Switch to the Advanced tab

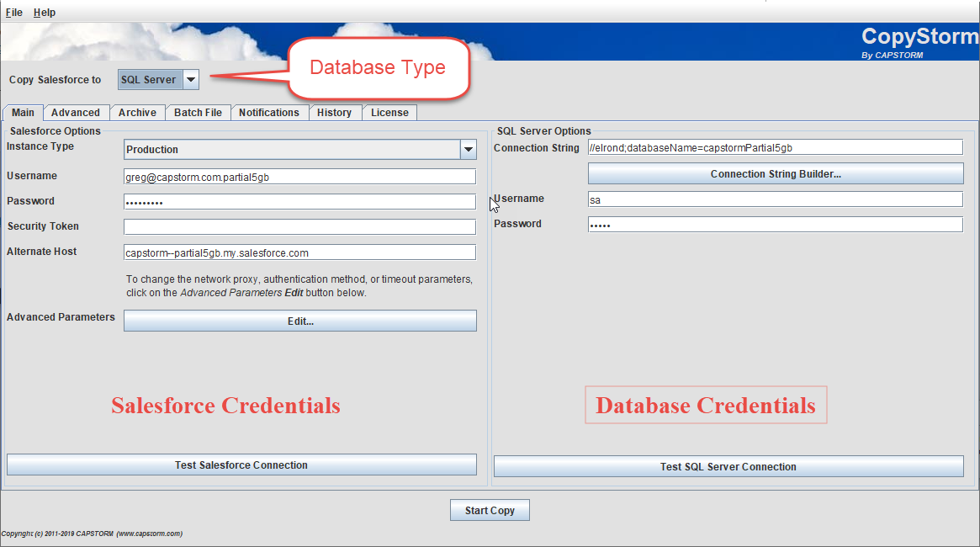click(76, 113)
